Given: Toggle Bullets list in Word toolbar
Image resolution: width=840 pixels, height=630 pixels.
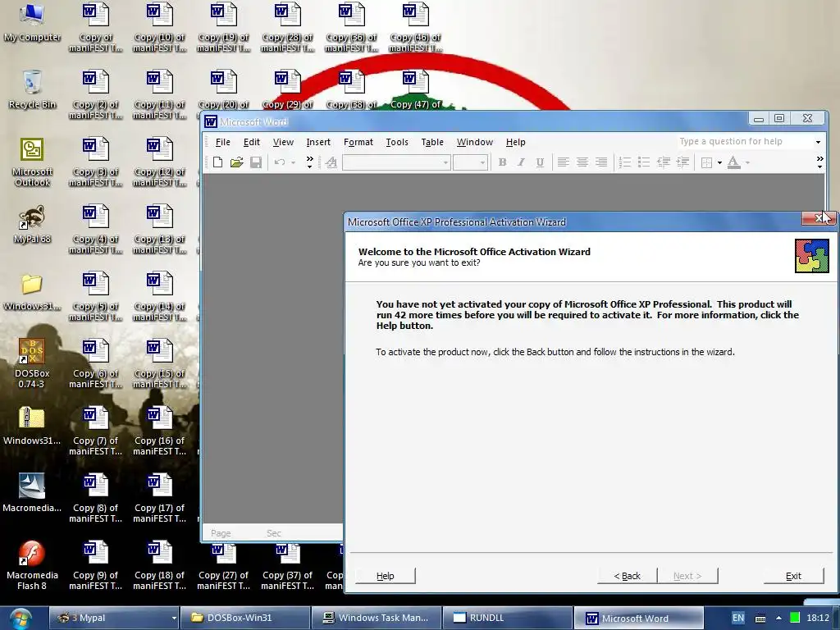Looking at the screenshot, I should [x=644, y=162].
